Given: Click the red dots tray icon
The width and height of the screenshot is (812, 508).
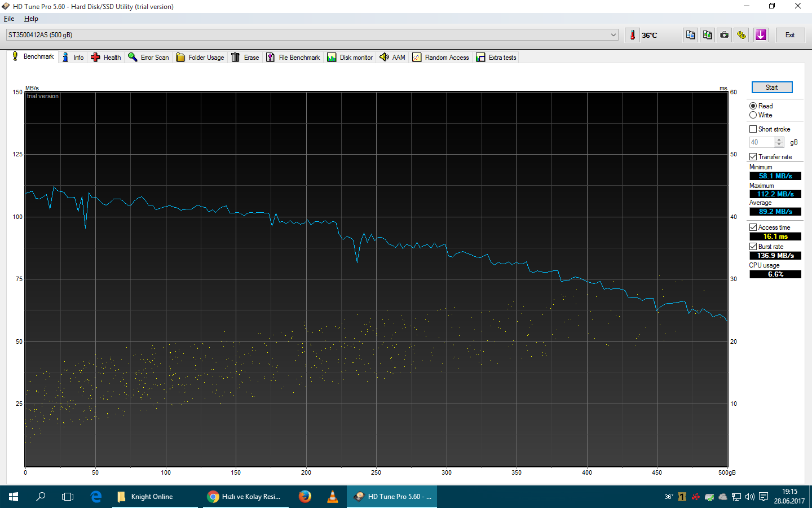Looking at the screenshot, I should tap(696, 497).
